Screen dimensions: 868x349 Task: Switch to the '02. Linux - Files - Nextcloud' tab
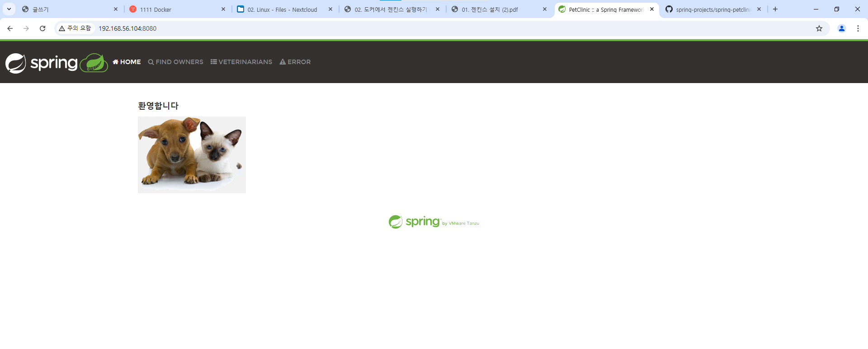point(283,9)
